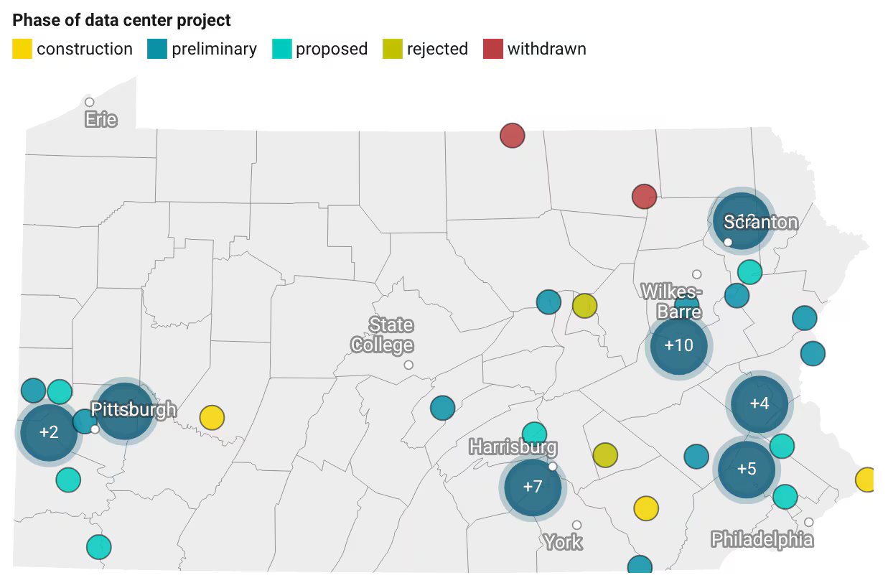Select the withdrawn marker on the northern border

point(512,135)
